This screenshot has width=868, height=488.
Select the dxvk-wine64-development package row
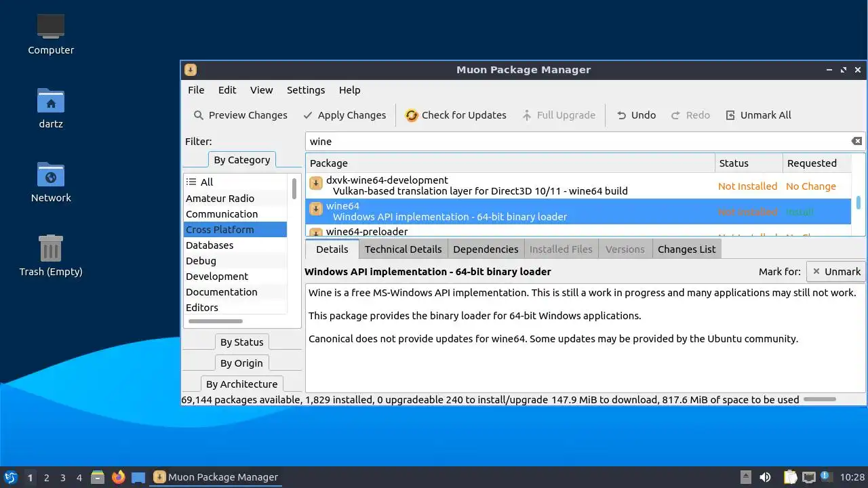pyautogui.click(x=578, y=186)
